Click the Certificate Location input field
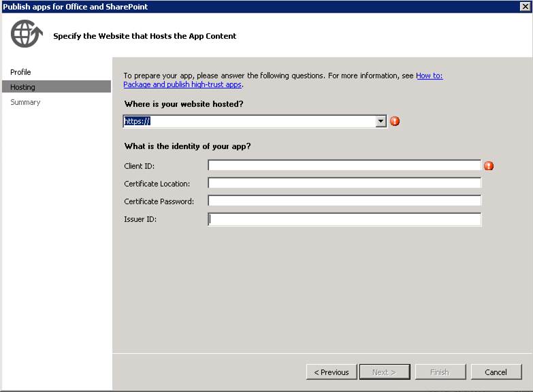Screen dimensions: 533x392 coord(344,183)
